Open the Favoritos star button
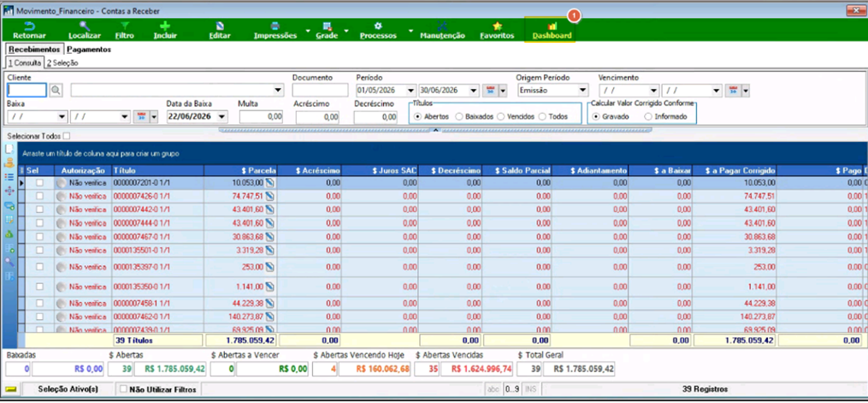 [x=497, y=31]
